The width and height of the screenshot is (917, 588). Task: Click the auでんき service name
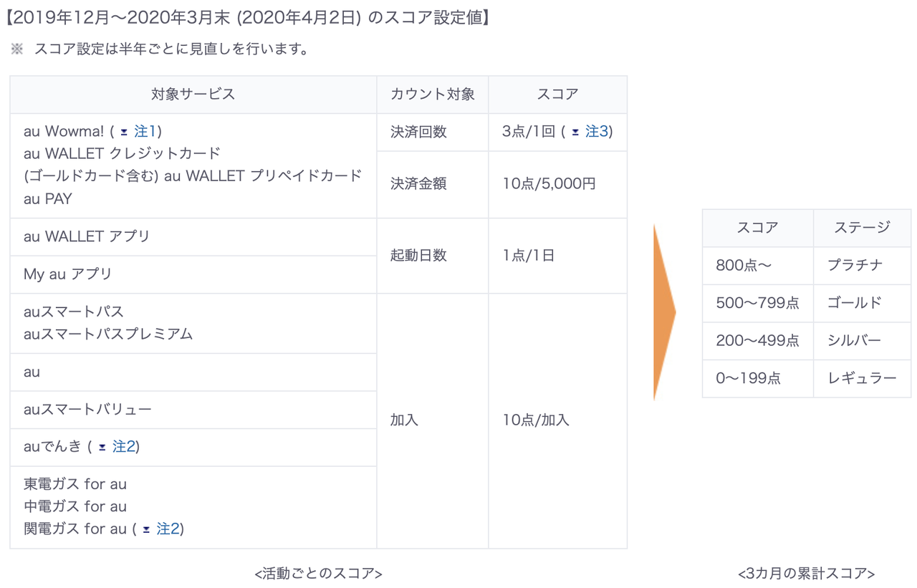pos(52,447)
